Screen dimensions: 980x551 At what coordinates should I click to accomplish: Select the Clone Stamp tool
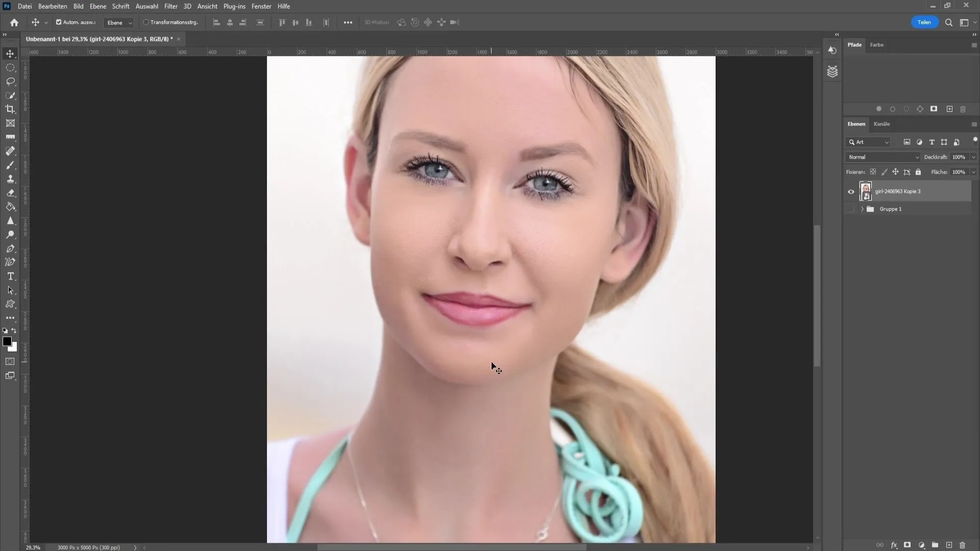[x=10, y=179]
